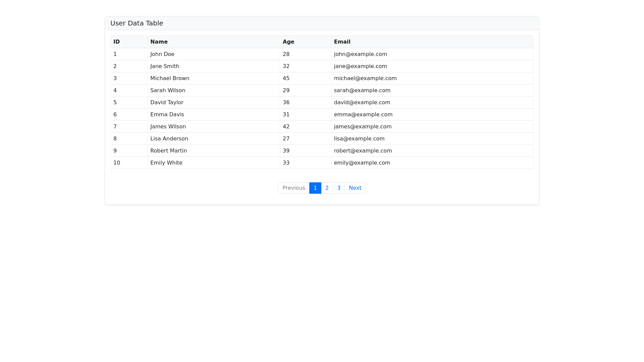Click the James Wilson name cell

168,127
